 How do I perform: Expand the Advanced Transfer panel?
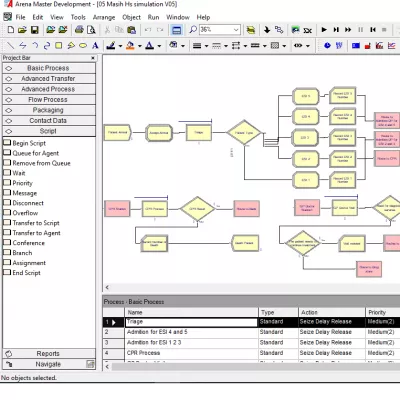click(49, 79)
